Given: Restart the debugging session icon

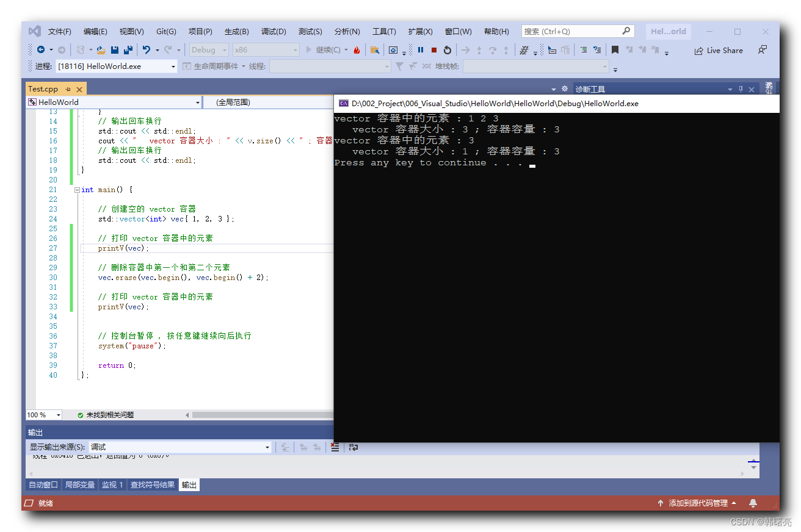Looking at the screenshot, I should coord(448,50).
